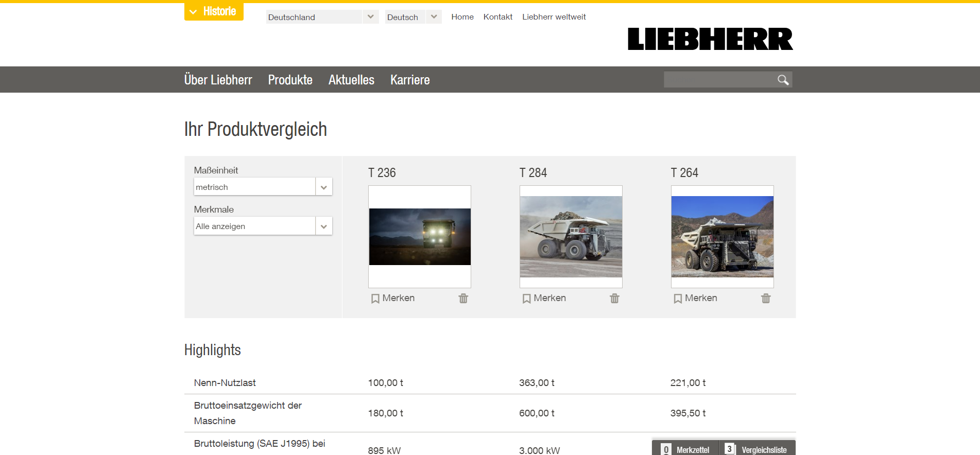This screenshot has height=455, width=980.
Task: Bookmark T 284 with Merken
Action: point(544,298)
